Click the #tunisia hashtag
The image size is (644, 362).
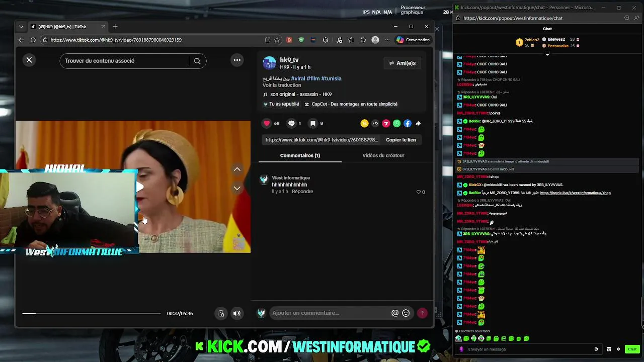pyautogui.click(x=331, y=78)
